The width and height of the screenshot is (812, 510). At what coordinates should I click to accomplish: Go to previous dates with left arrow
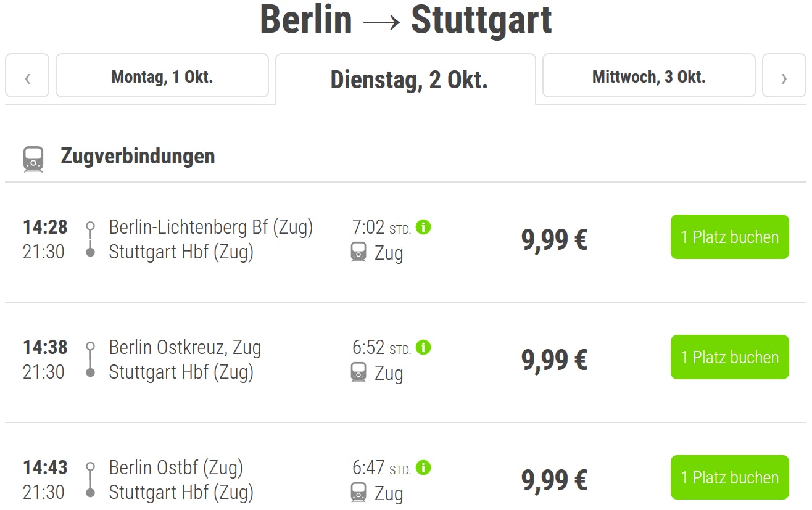tap(27, 78)
